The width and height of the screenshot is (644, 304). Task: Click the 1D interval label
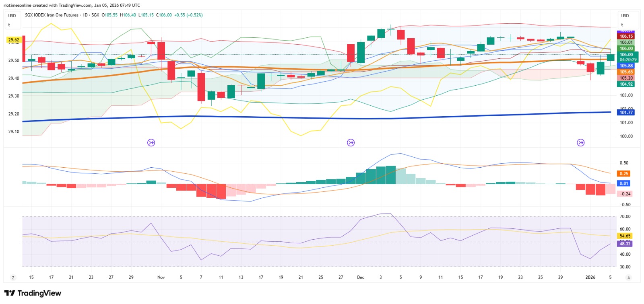coord(85,15)
